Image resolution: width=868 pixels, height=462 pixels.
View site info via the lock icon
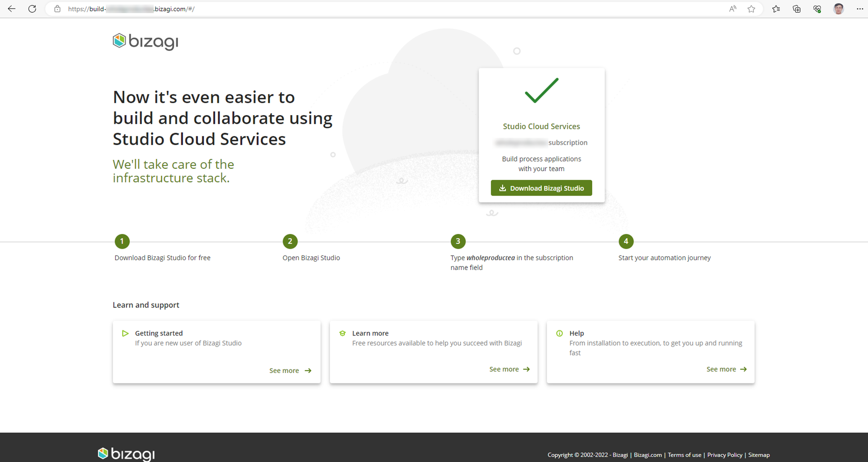pyautogui.click(x=57, y=9)
